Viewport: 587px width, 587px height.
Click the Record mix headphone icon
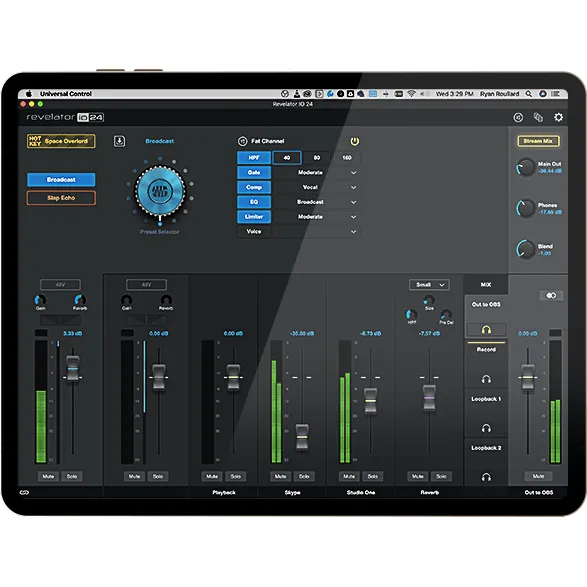pyautogui.click(x=486, y=379)
